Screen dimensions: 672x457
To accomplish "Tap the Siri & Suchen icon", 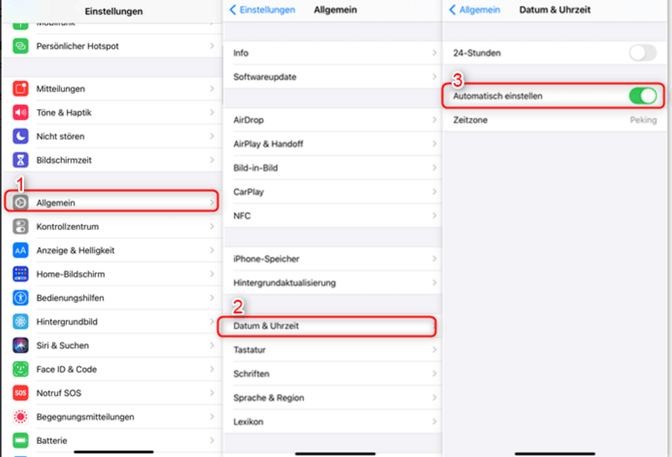I will pos(20,345).
